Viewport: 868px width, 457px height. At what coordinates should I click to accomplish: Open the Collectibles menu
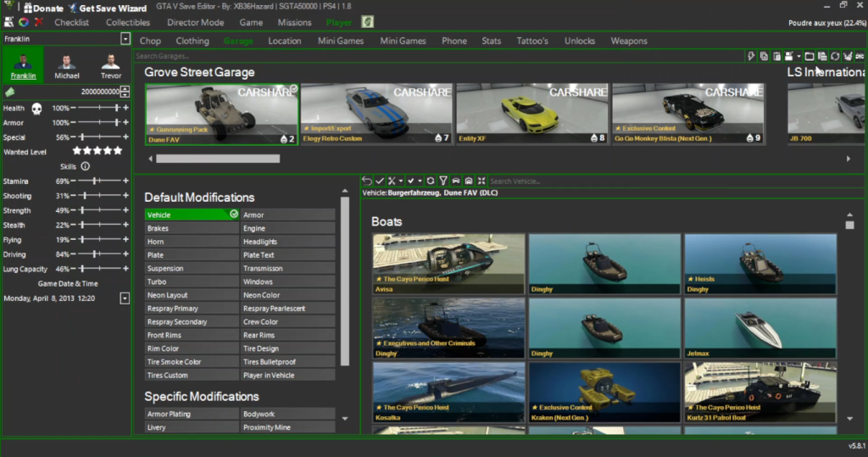click(128, 22)
